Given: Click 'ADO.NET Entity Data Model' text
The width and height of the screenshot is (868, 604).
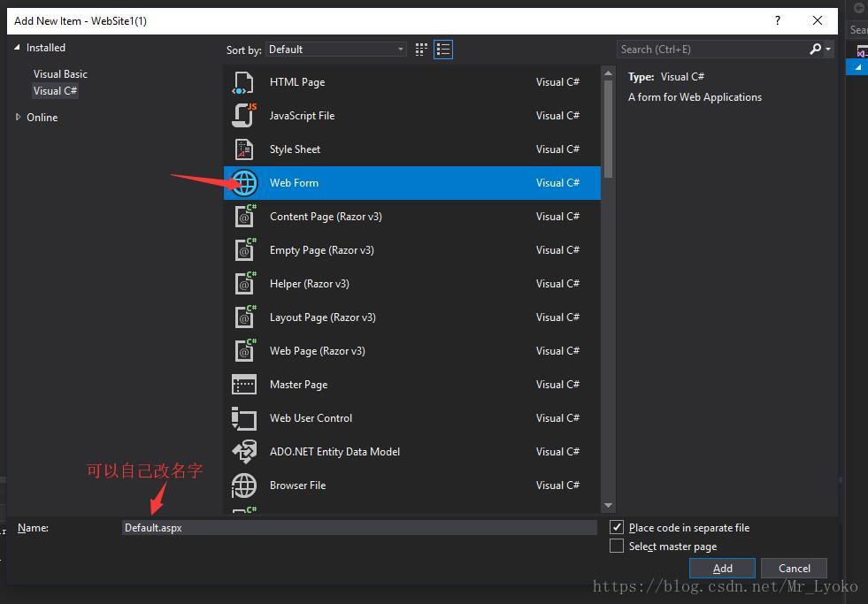Looking at the screenshot, I should [x=334, y=452].
